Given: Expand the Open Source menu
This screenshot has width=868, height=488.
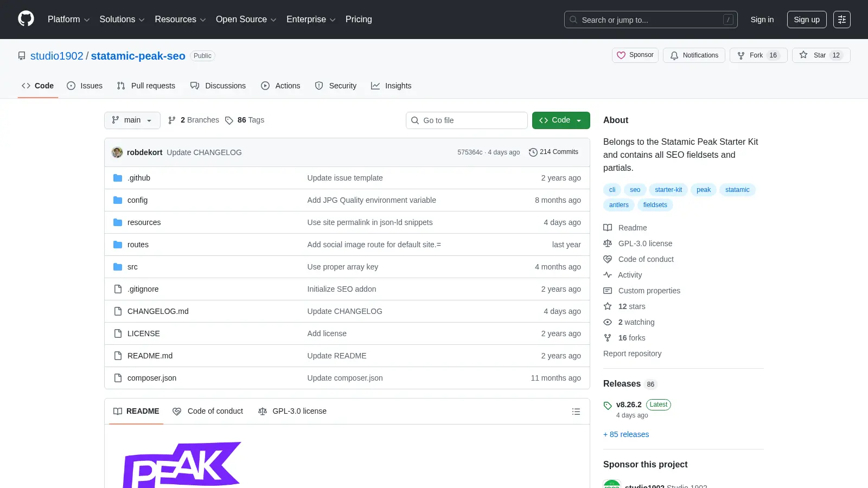Looking at the screenshot, I should (246, 20).
